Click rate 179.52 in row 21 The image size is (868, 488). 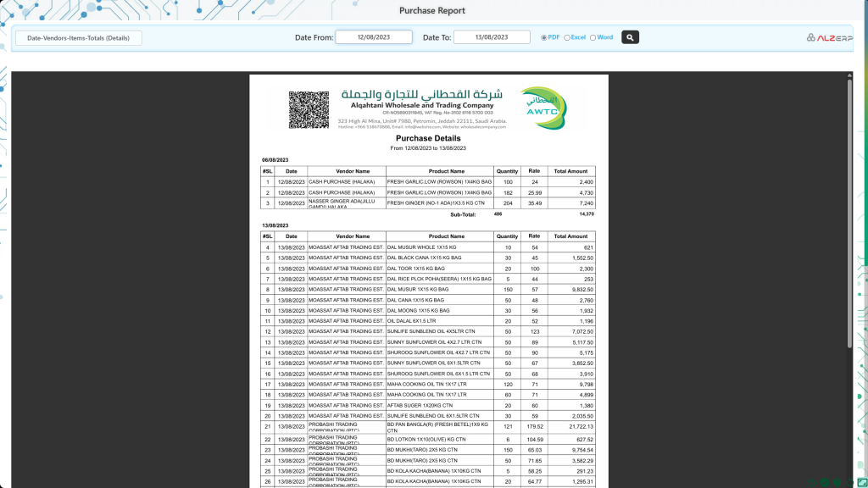[x=535, y=427]
